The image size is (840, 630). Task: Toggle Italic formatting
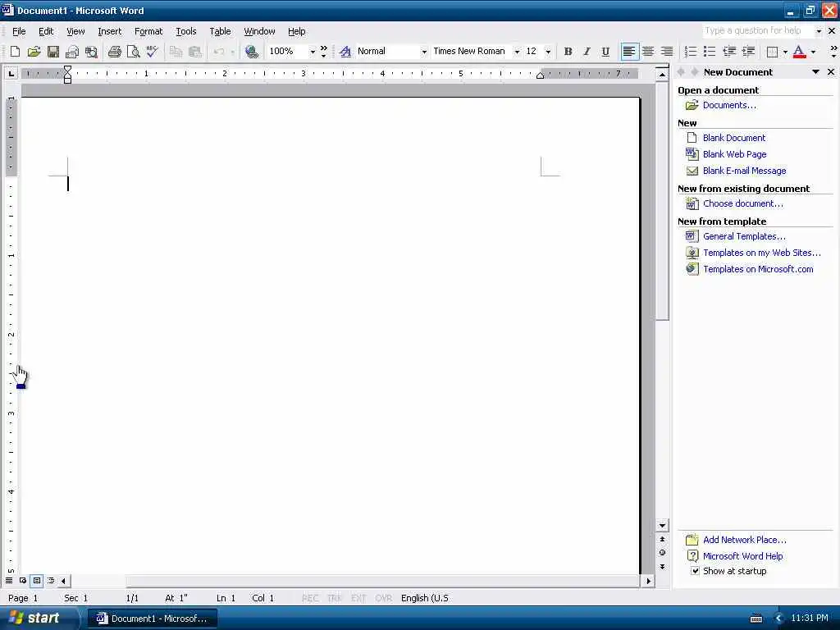point(587,52)
